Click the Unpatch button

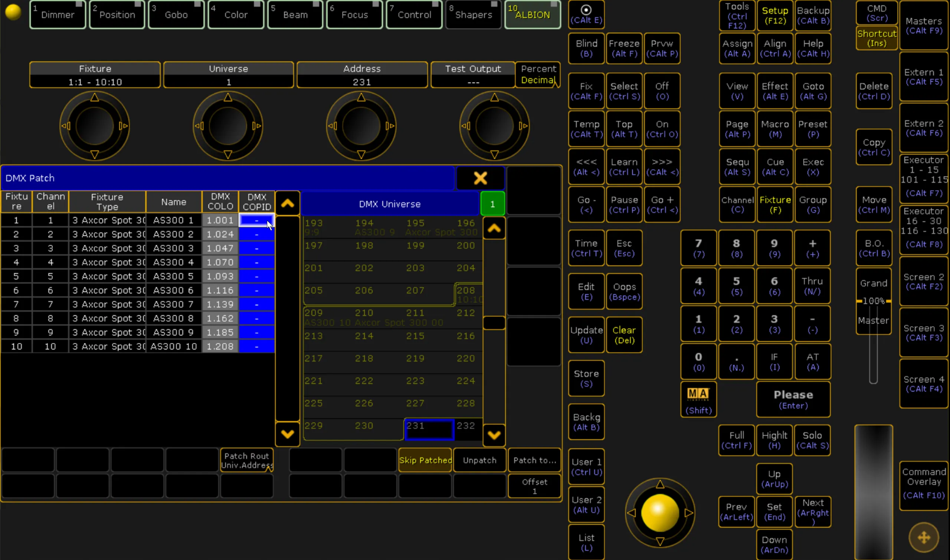(x=479, y=460)
